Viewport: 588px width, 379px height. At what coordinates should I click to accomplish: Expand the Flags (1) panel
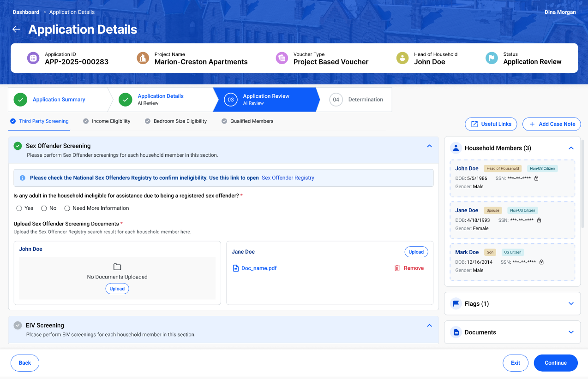click(x=571, y=303)
